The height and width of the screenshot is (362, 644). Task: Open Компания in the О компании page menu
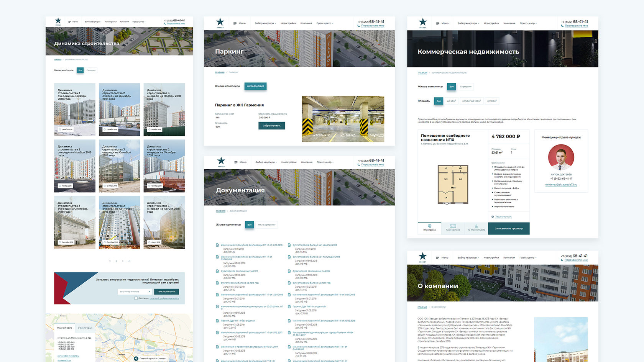click(x=509, y=258)
